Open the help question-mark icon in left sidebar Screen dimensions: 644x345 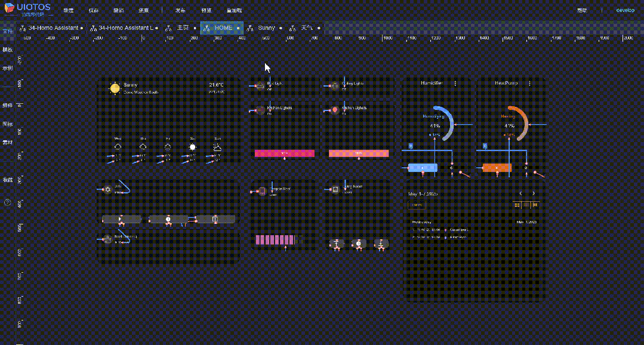pos(7,202)
